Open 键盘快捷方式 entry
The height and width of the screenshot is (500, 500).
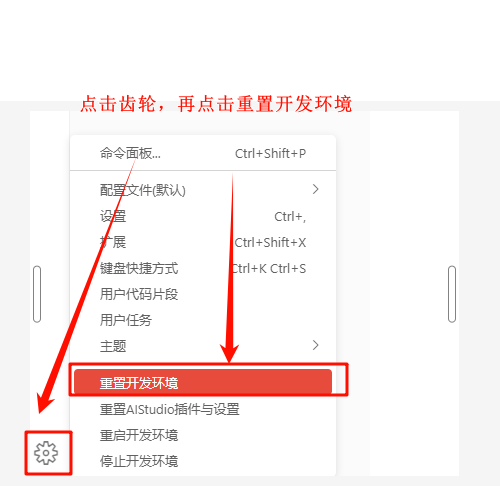(x=203, y=268)
